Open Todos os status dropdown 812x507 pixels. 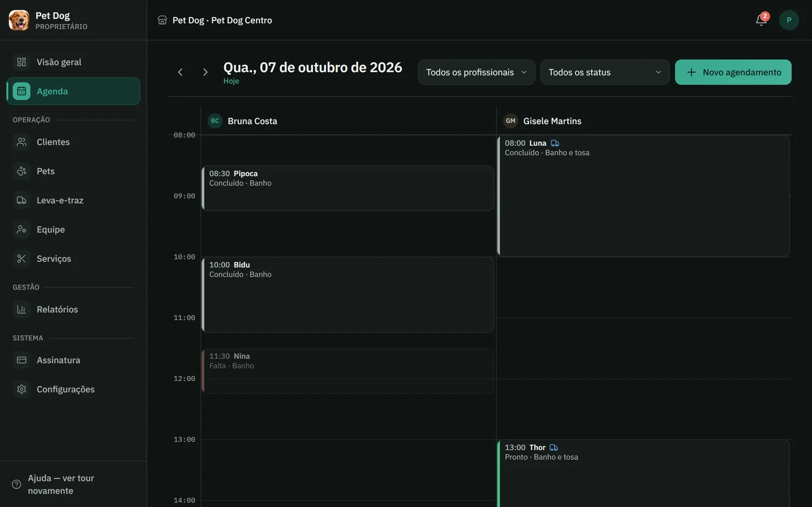point(605,72)
